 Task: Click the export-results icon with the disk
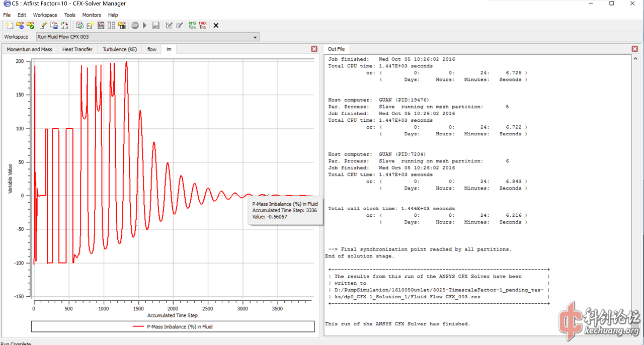coord(54,25)
